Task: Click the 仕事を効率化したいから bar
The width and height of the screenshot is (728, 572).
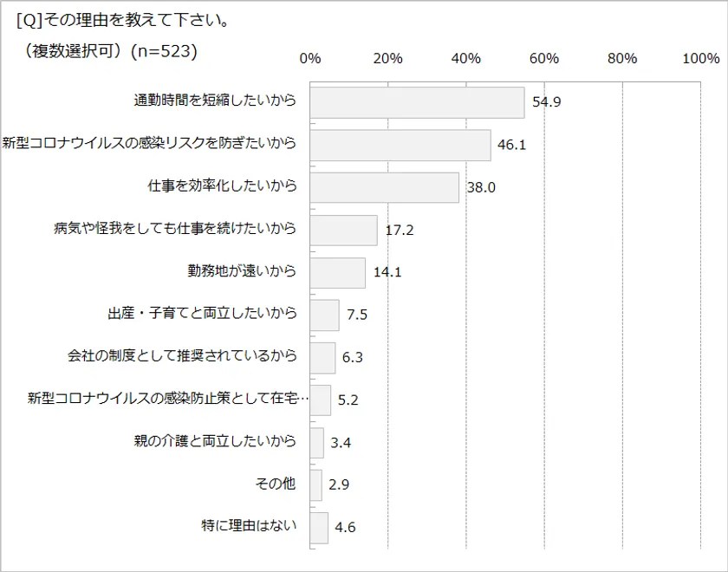Action: coord(384,187)
